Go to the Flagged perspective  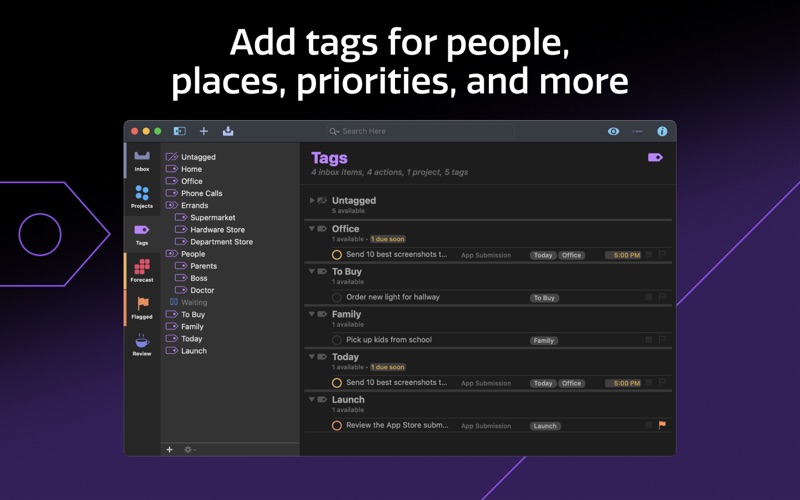[x=142, y=307]
